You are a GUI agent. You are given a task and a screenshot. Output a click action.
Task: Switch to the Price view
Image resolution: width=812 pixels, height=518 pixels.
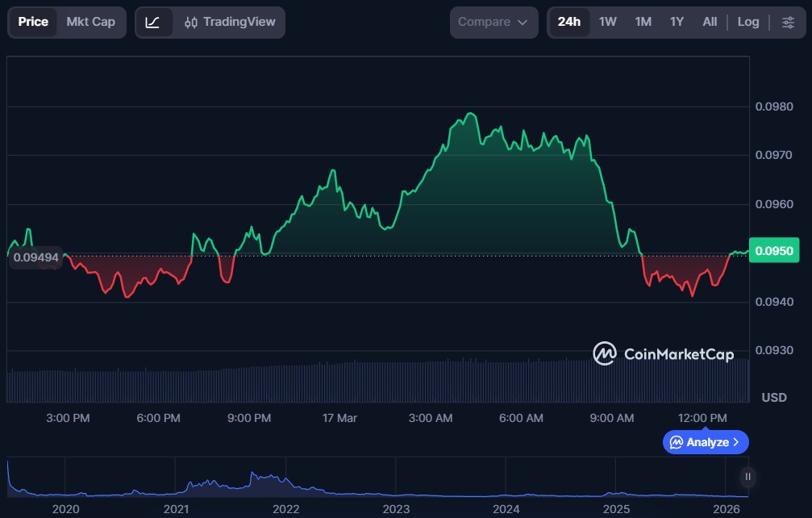click(33, 22)
